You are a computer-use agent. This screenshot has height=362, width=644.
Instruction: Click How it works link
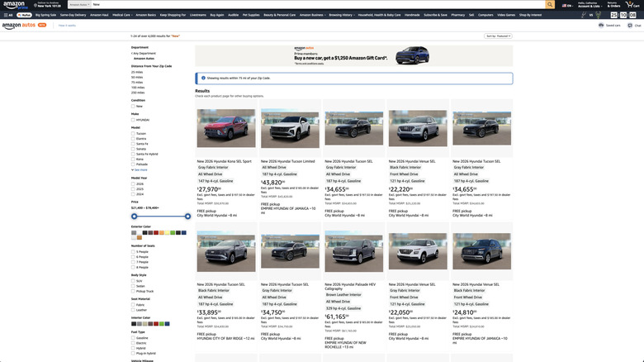click(x=67, y=26)
